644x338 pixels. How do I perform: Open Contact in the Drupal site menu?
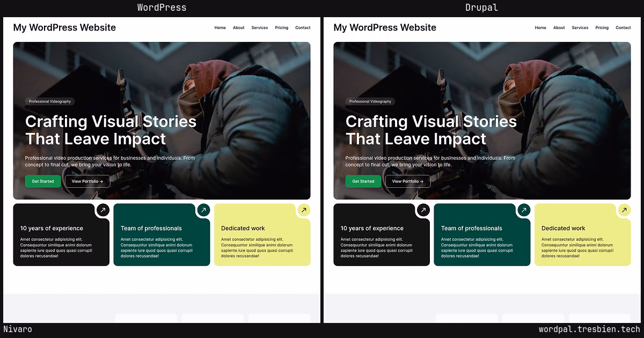tap(623, 28)
